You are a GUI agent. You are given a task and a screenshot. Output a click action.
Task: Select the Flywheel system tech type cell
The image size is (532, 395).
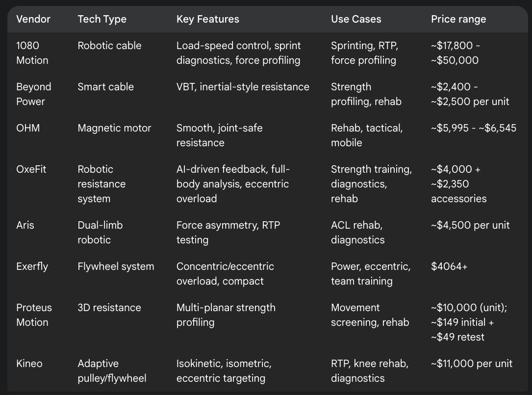tap(116, 266)
